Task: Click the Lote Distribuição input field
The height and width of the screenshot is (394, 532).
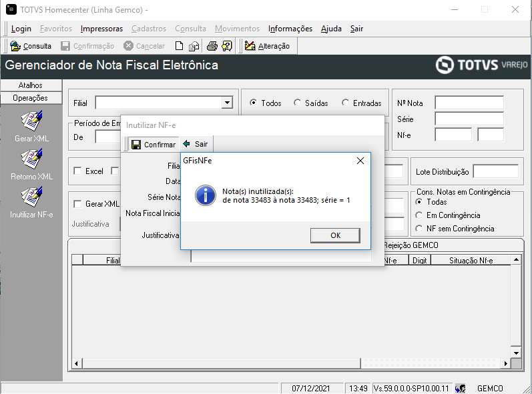Action: 496,171
